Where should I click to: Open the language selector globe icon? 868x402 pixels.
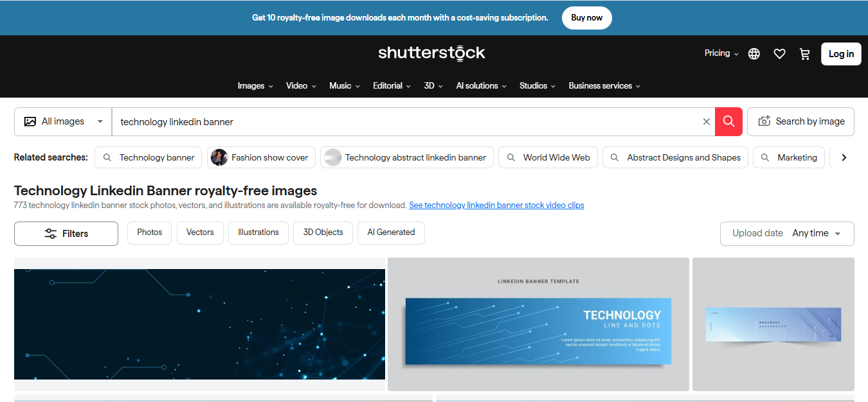754,53
